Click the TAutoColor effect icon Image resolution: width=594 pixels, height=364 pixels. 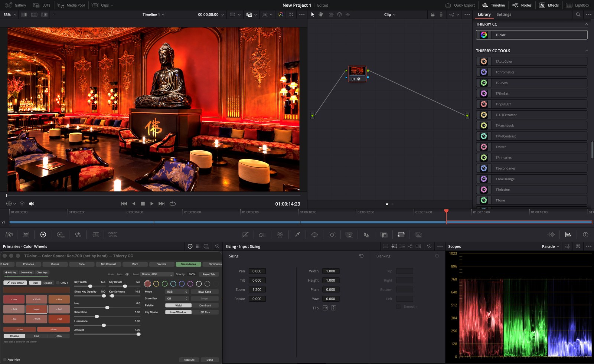pos(484,62)
